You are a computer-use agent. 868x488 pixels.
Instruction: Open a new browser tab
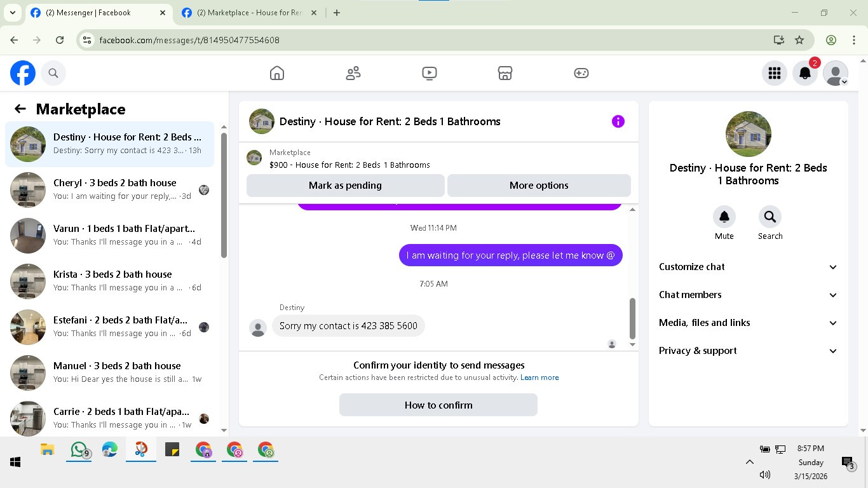click(x=337, y=13)
